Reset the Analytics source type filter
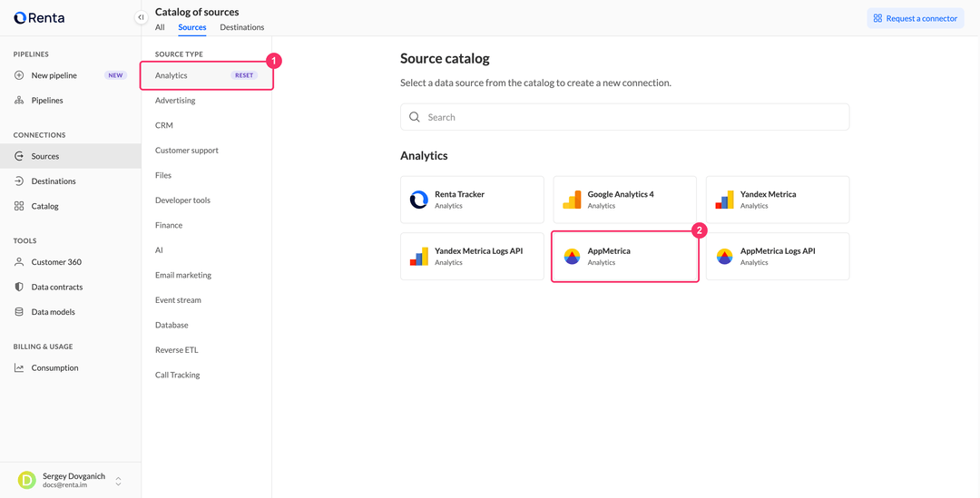This screenshot has width=980, height=498. [x=244, y=75]
